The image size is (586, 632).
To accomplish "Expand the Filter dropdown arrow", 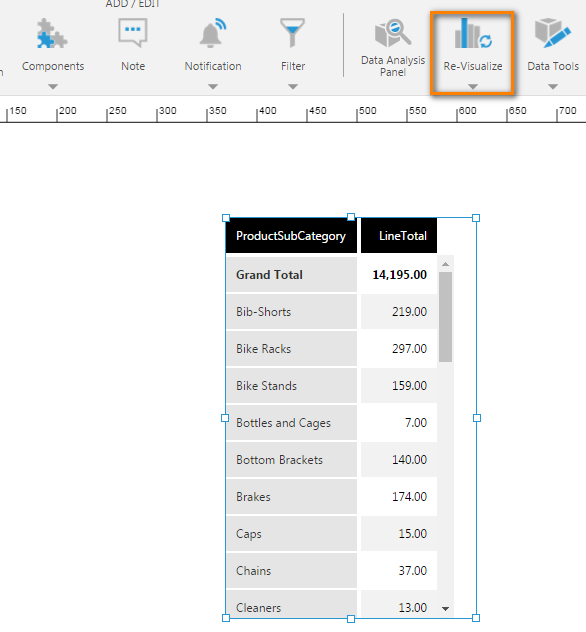I will coord(293,86).
